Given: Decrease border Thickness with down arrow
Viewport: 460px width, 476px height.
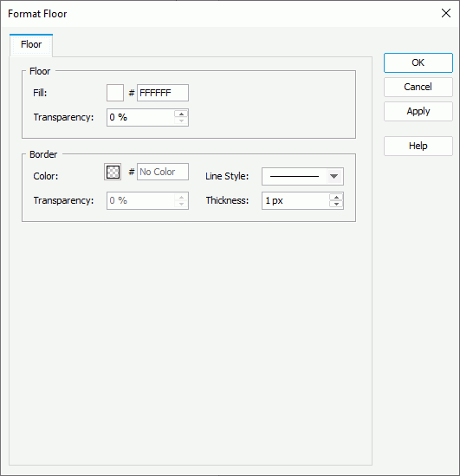Looking at the screenshot, I should pos(336,204).
